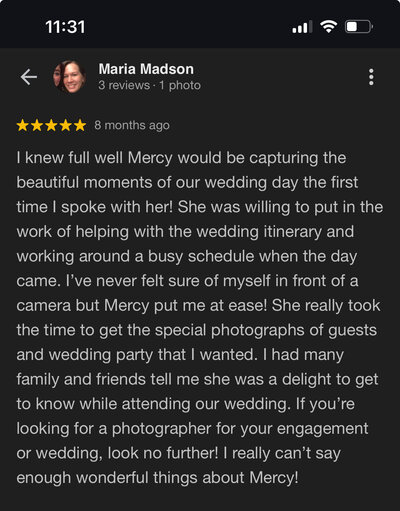The width and height of the screenshot is (400, 511).
Task: View the reviewer's 1 photo
Action: pyautogui.click(x=180, y=85)
